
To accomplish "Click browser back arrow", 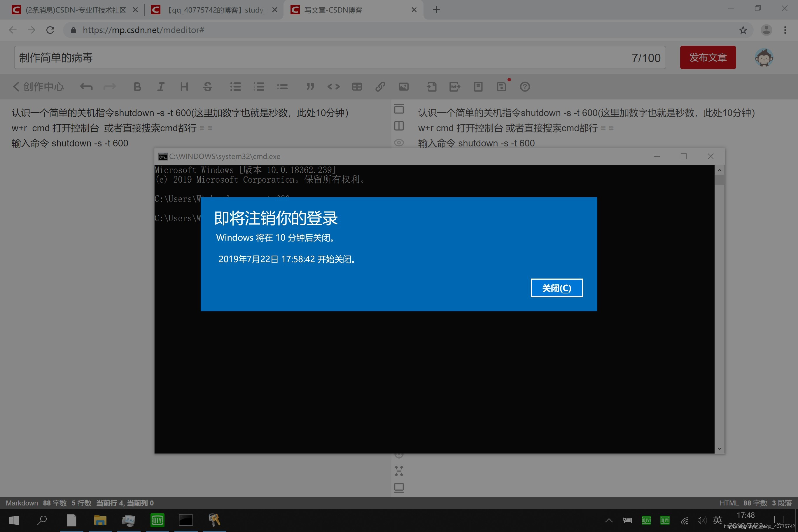I will (13, 30).
